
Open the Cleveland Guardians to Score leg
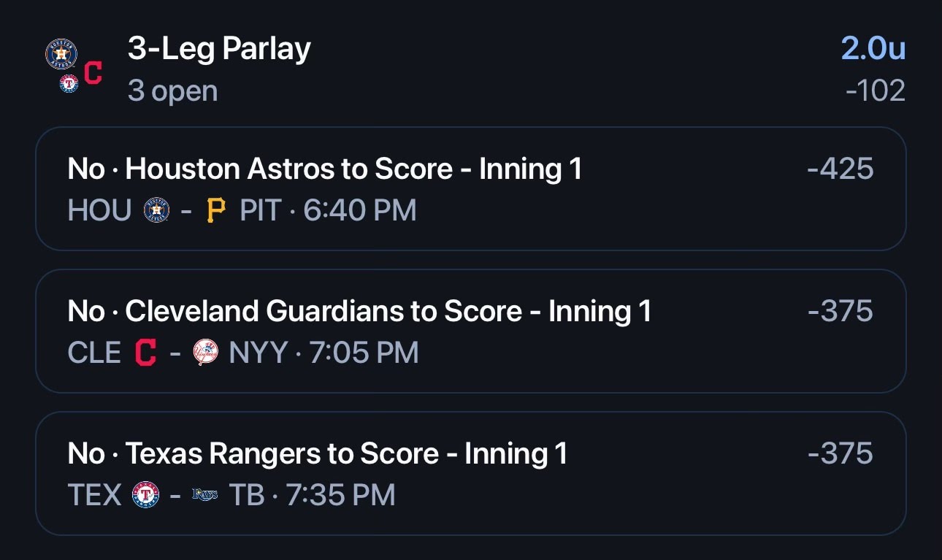(x=471, y=331)
